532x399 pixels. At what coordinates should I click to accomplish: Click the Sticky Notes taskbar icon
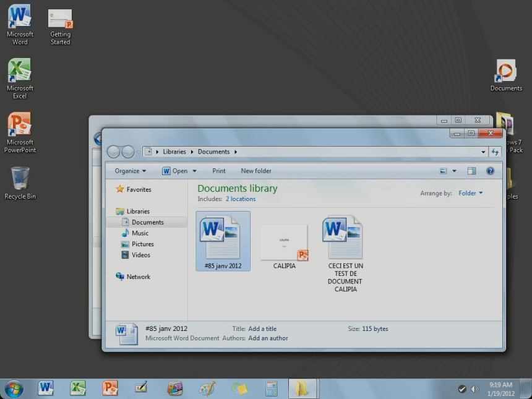click(239, 388)
